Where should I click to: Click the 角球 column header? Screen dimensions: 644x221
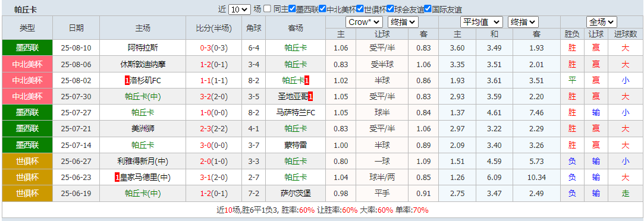254,28
